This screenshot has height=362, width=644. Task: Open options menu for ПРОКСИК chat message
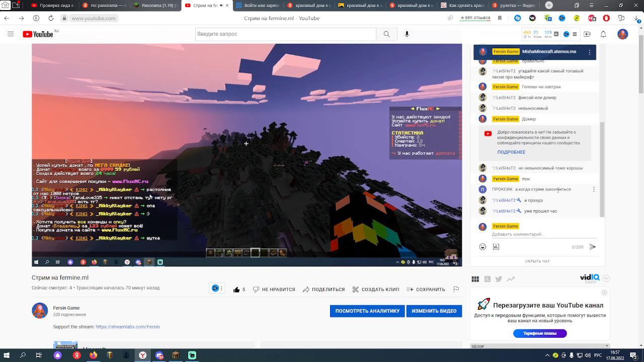[x=594, y=190]
